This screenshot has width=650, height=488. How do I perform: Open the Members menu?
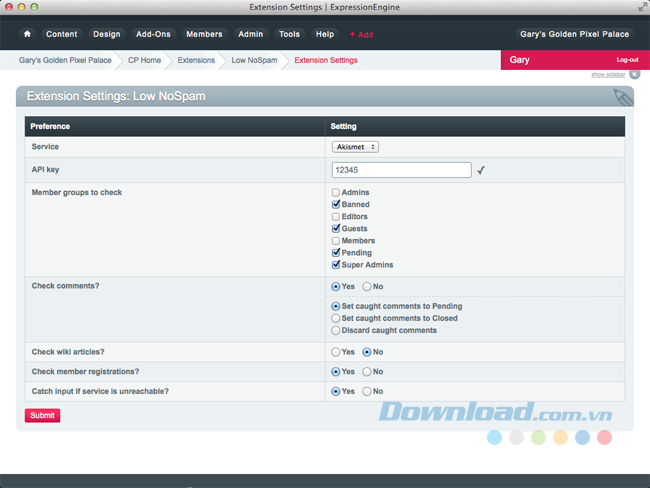pos(204,34)
